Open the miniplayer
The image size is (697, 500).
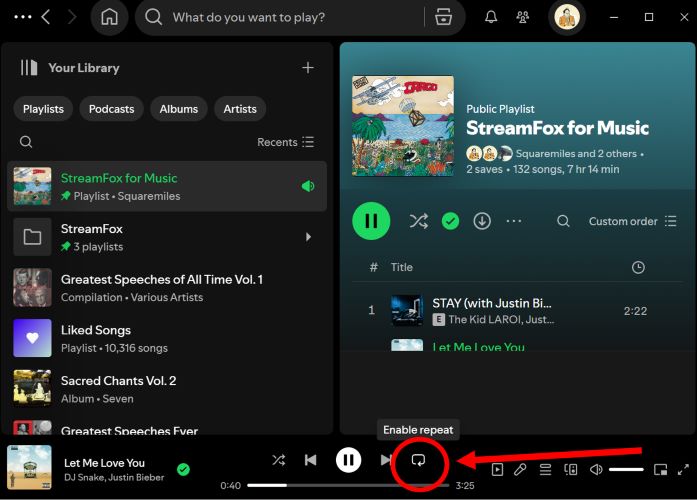[661, 469]
